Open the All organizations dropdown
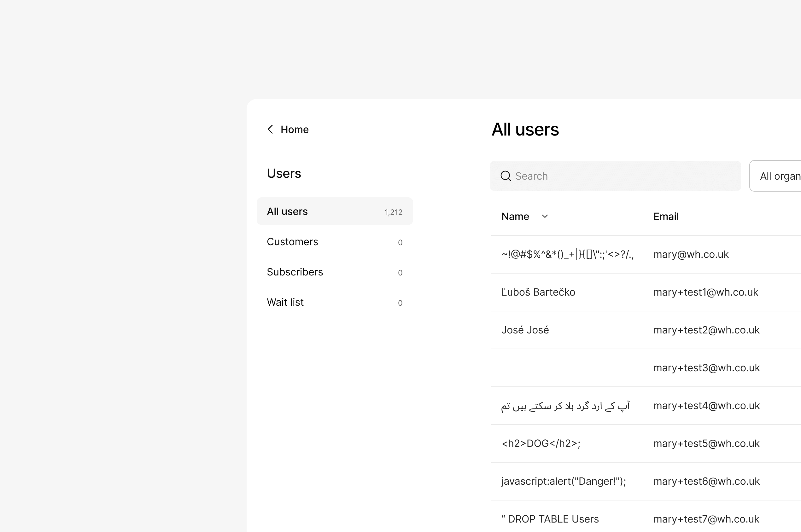The height and width of the screenshot is (532, 801). click(778, 176)
